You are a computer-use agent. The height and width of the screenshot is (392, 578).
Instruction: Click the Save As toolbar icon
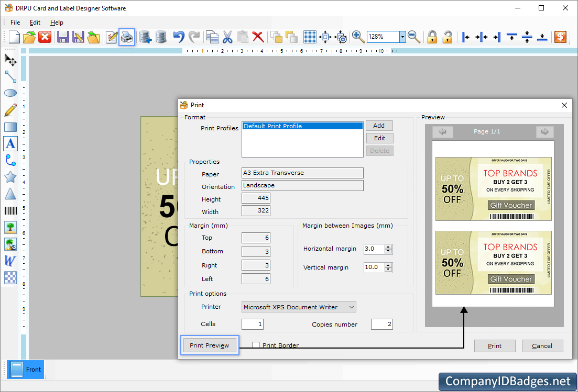pyautogui.click(x=78, y=37)
